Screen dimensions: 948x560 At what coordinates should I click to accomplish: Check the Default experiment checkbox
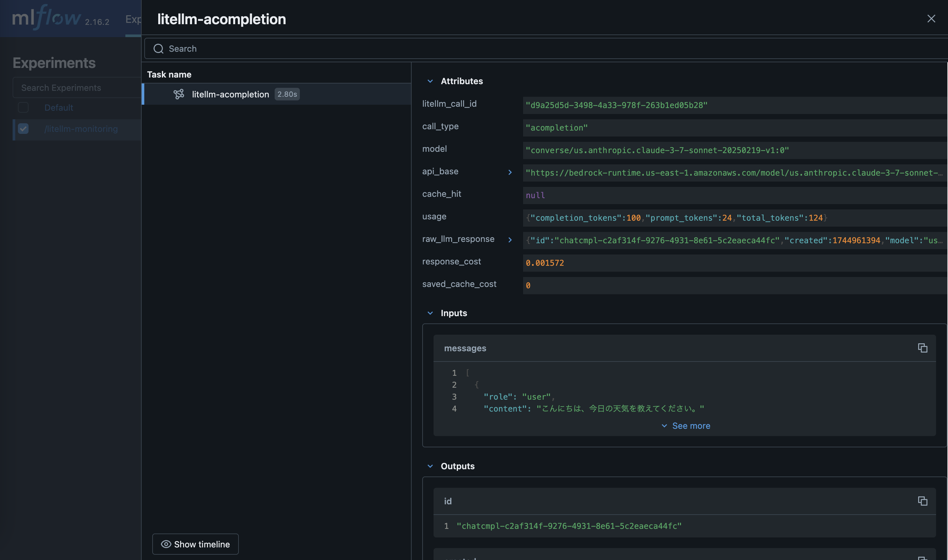pyautogui.click(x=24, y=108)
